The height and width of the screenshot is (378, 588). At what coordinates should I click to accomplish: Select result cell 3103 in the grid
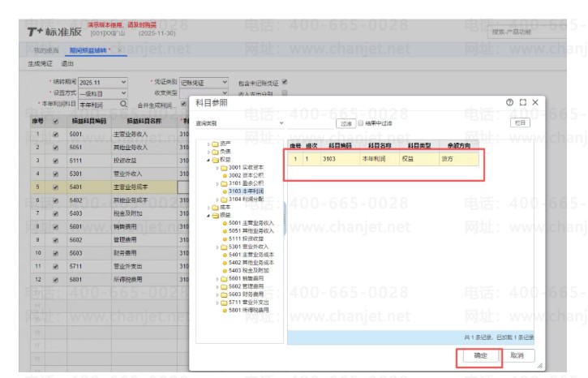[340, 159]
